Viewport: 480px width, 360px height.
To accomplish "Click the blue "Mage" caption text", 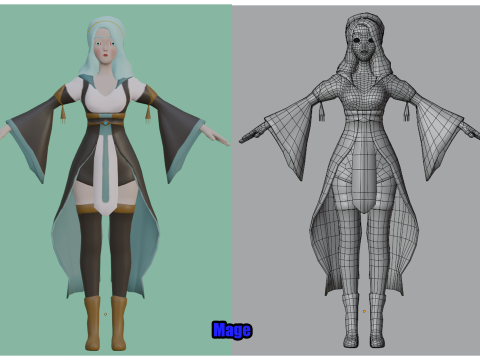I will [232, 330].
